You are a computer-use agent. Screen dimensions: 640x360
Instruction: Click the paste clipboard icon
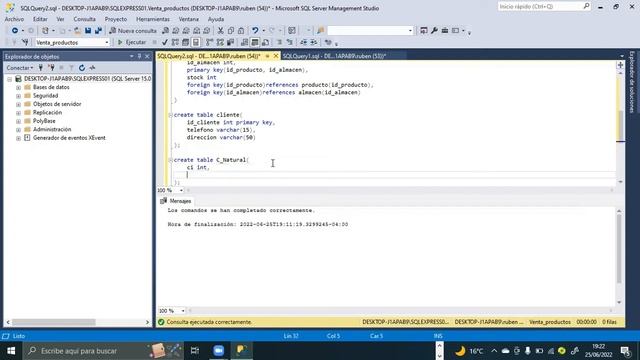241,31
